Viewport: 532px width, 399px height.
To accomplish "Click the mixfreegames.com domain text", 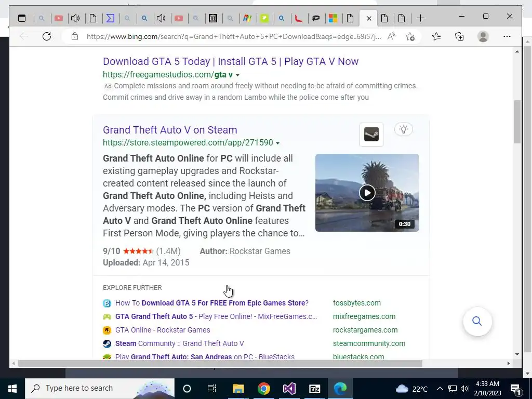I will (x=364, y=316).
